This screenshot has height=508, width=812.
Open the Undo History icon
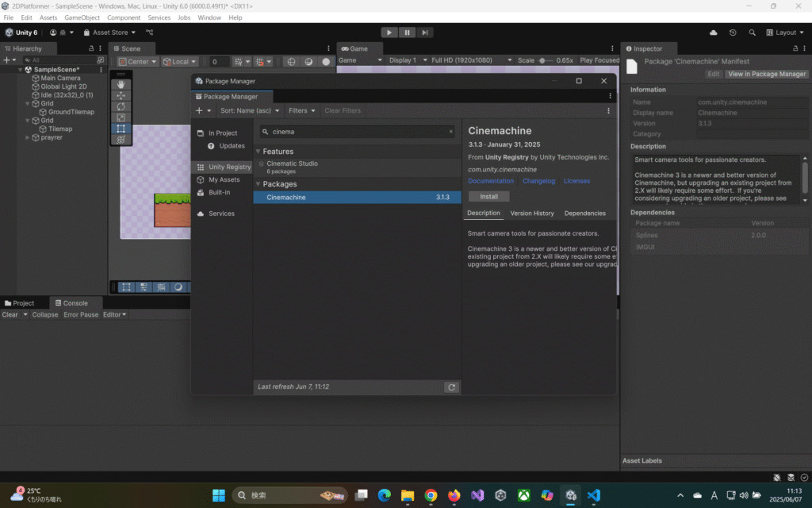(x=733, y=32)
